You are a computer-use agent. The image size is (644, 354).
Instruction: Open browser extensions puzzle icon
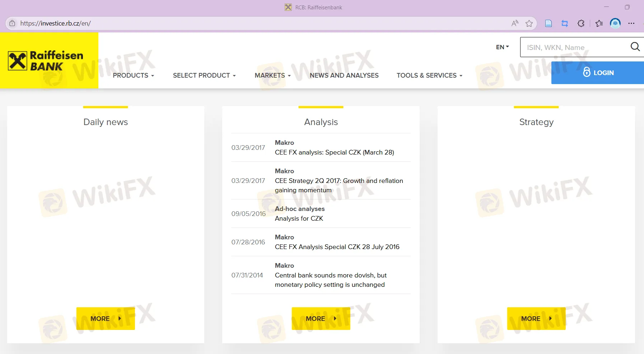coord(581,23)
